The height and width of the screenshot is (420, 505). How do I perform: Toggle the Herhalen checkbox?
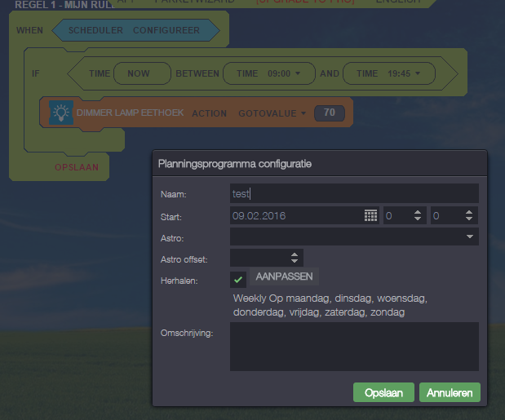pos(238,279)
